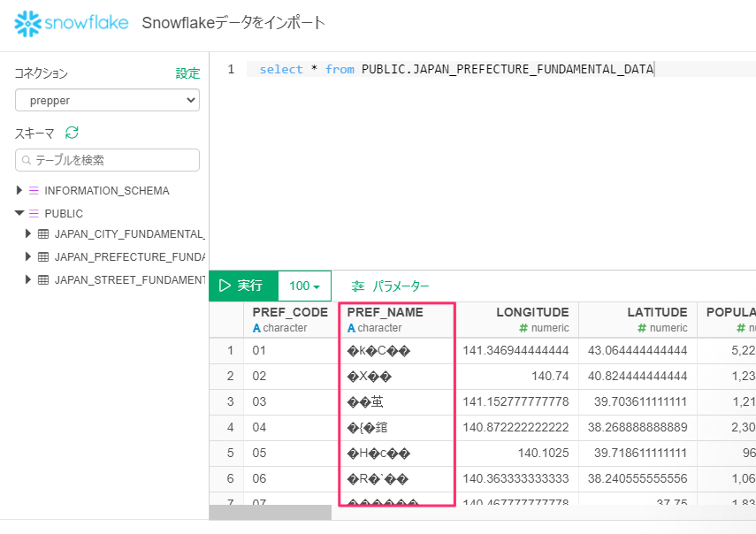Click the JAPAN_CITY_FUNDAMENTAL table icon
The height and width of the screenshot is (534, 756).
(x=43, y=234)
